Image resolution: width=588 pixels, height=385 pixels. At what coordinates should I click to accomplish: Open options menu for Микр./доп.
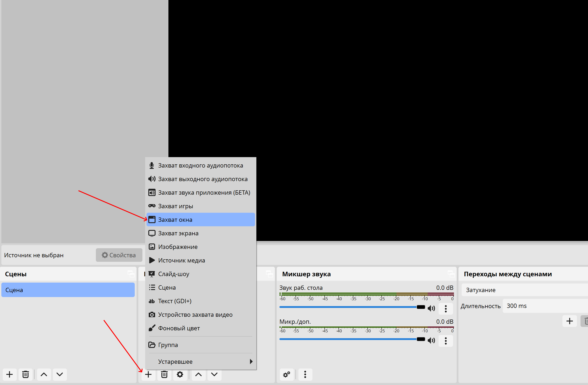[446, 341]
